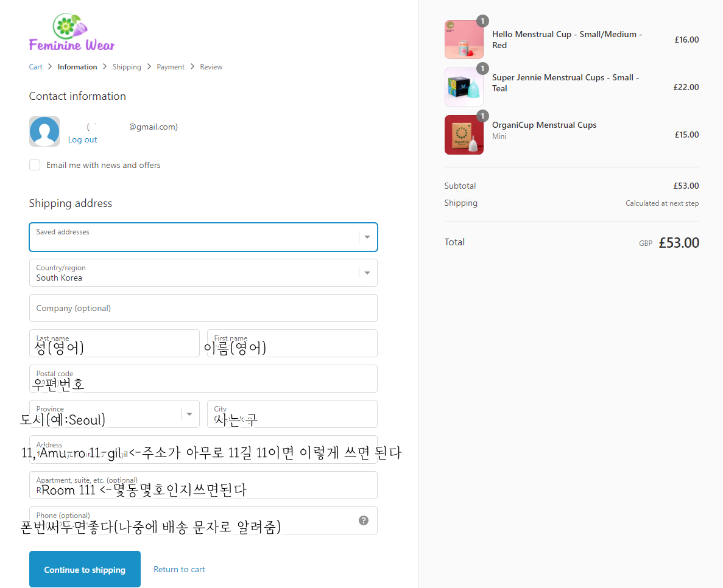Click the Mini variant label under OrganiCup

(x=499, y=136)
